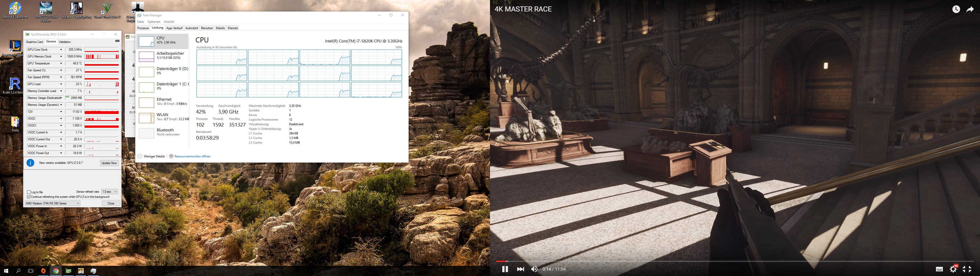Image resolution: width=980 pixels, height=276 pixels.
Task: Exit fullscreen in video player
Action: coord(967,269)
